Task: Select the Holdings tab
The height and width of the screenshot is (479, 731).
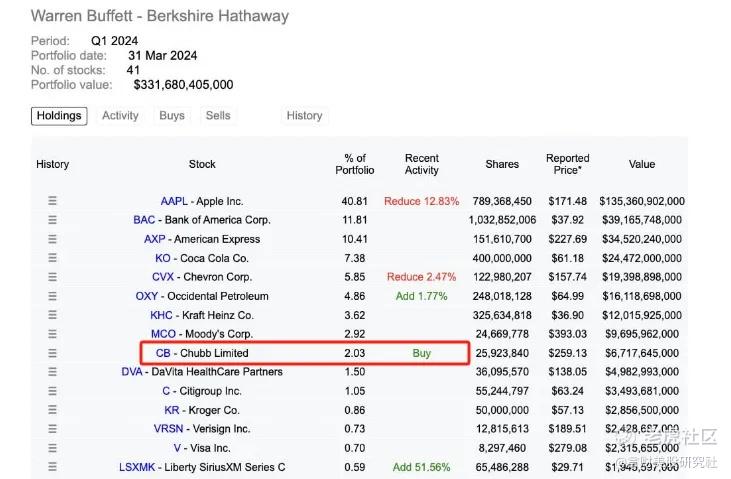Action: point(59,116)
